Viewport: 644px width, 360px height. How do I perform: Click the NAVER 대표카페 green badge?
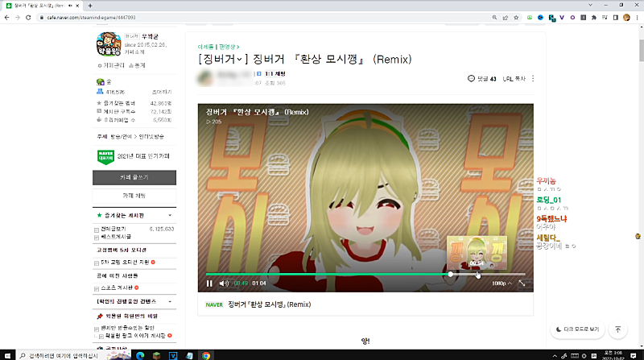105,156
